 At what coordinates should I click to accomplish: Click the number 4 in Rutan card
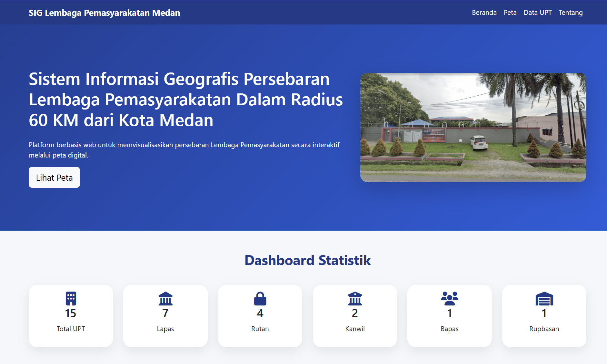(x=260, y=313)
